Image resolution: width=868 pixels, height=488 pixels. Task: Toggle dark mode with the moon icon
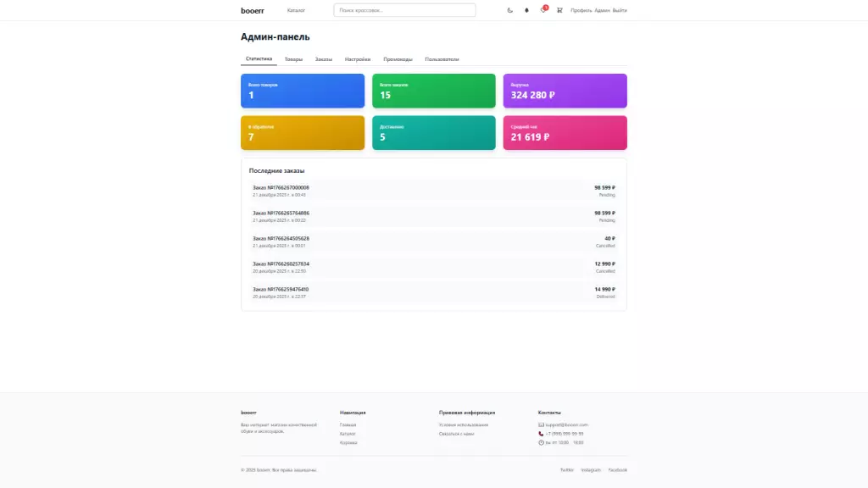click(509, 10)
